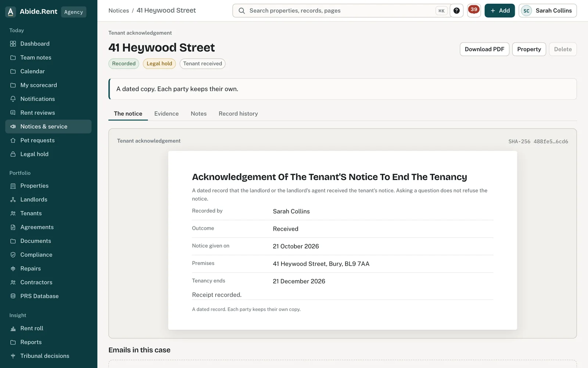
Task: Click the Notices & service megaphone icon
Action: point(13,127)
